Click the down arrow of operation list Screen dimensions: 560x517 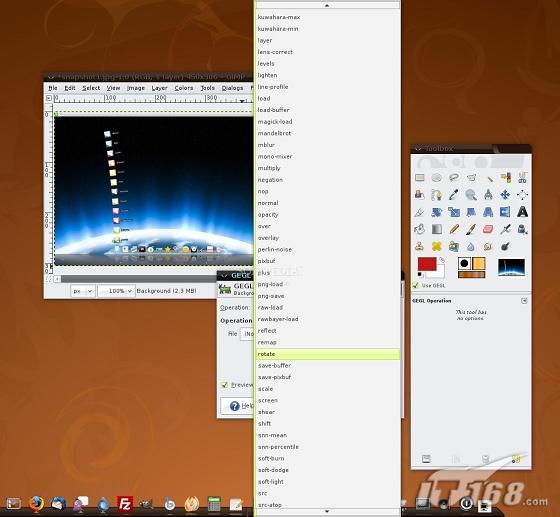point(327,512)
